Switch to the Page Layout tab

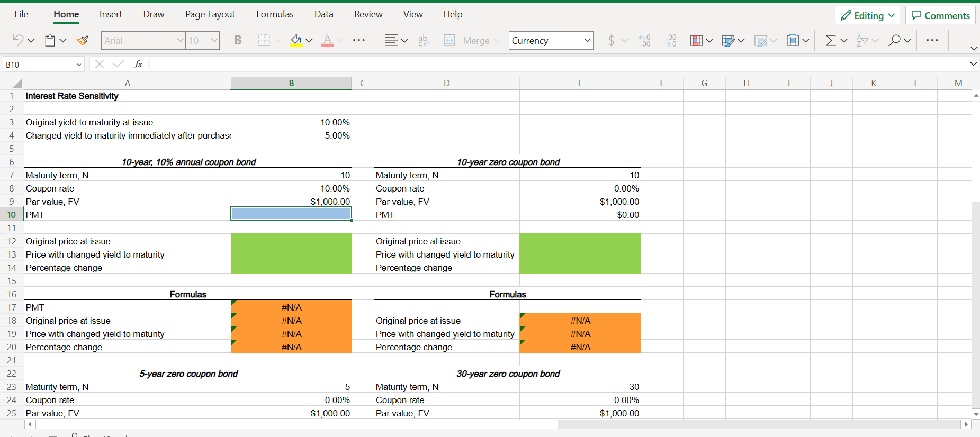click(x=210, y=14)
